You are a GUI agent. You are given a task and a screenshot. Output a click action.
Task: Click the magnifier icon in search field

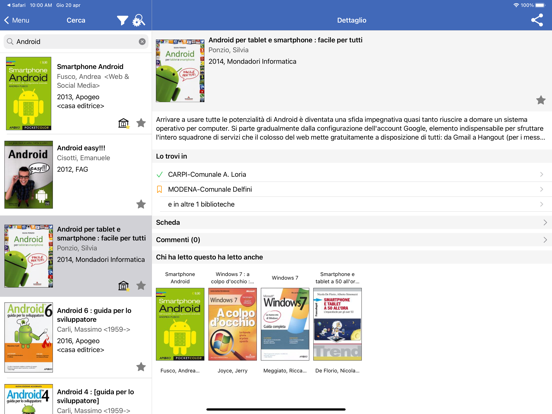click(10, 42)
